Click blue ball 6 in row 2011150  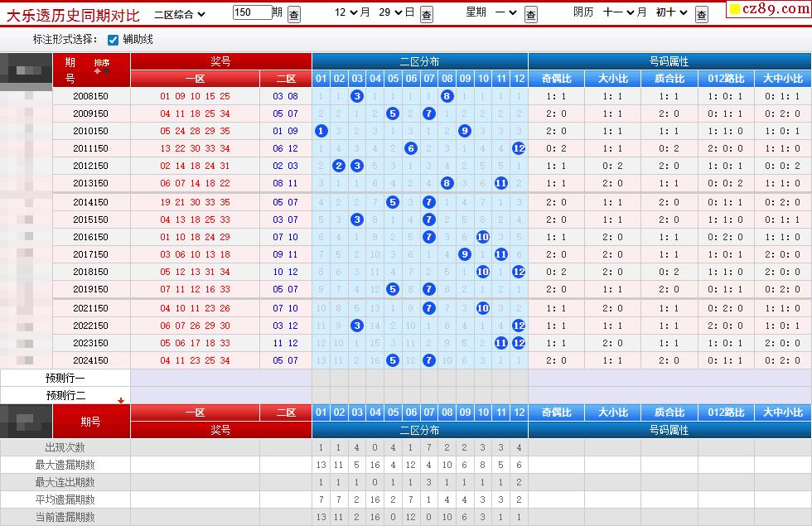pyautogui.click(x=411, y=148)
